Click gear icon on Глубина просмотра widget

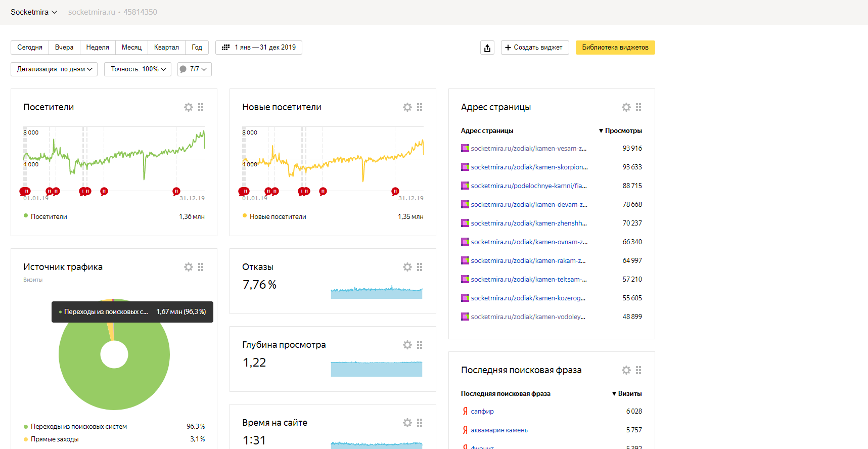tap(407, 345)
